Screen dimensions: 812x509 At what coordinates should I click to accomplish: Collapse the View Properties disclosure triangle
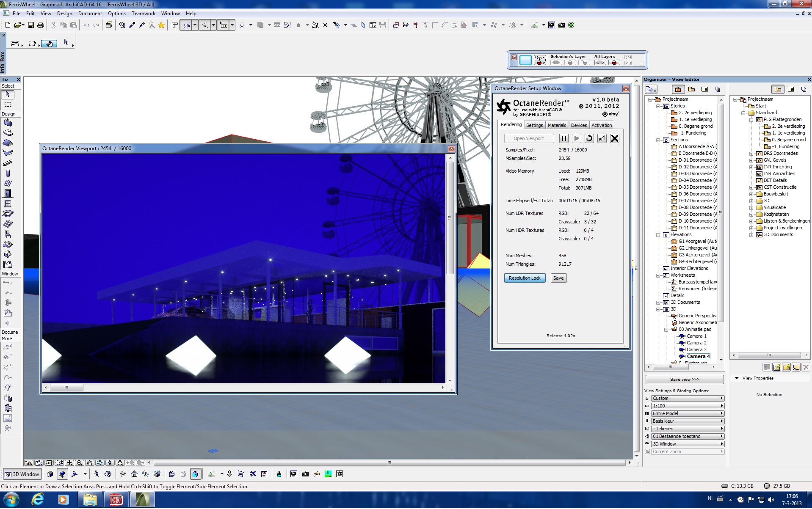point(737,378)
